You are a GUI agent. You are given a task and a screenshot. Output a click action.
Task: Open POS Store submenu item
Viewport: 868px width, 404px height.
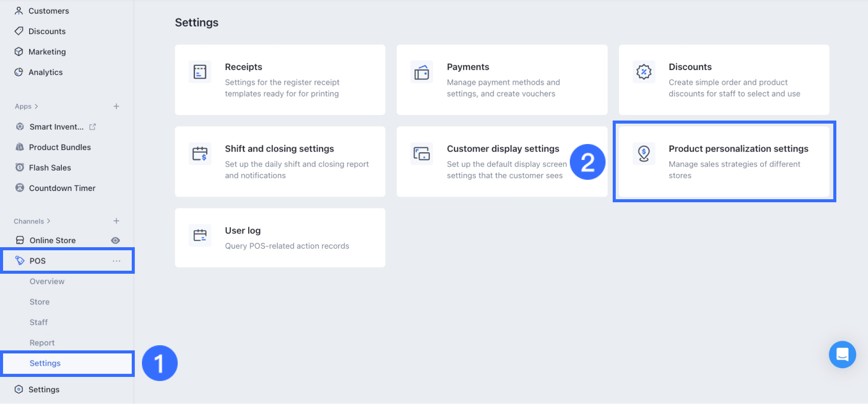39,302
